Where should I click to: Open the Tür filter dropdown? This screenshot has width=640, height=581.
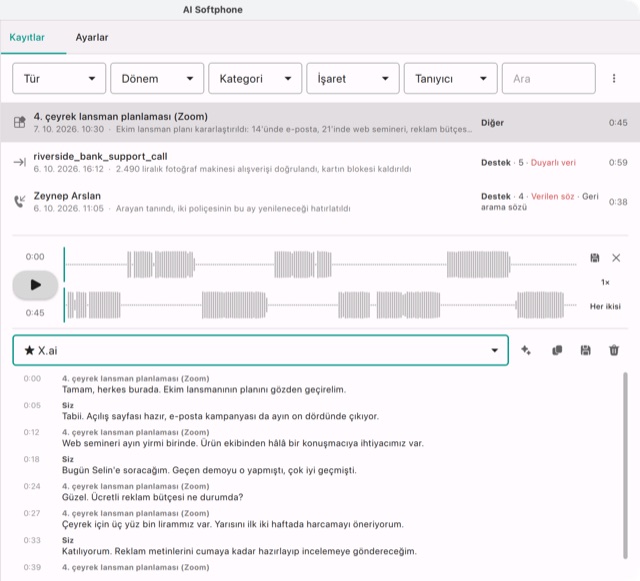(x=59, y=78)
